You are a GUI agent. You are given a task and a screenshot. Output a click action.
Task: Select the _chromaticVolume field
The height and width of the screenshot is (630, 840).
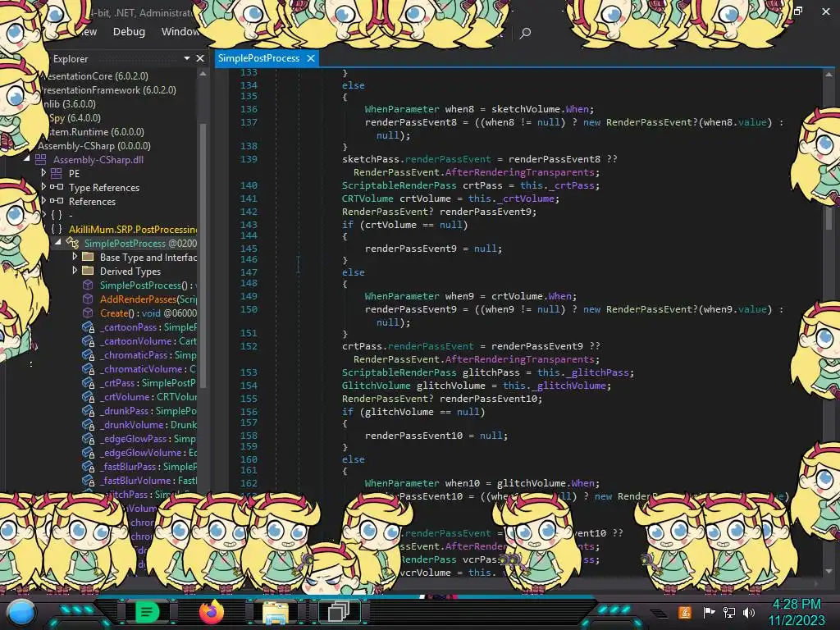click(148, 368)
